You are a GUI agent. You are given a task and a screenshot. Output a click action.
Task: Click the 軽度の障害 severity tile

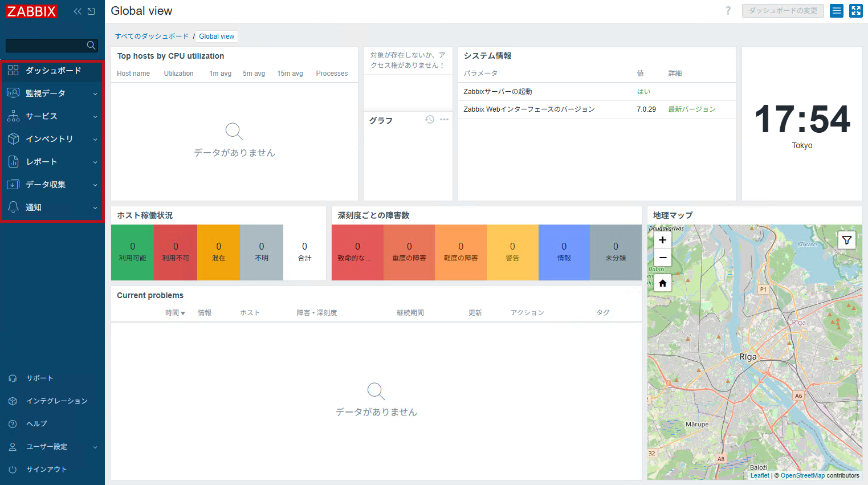coord(461,252)
